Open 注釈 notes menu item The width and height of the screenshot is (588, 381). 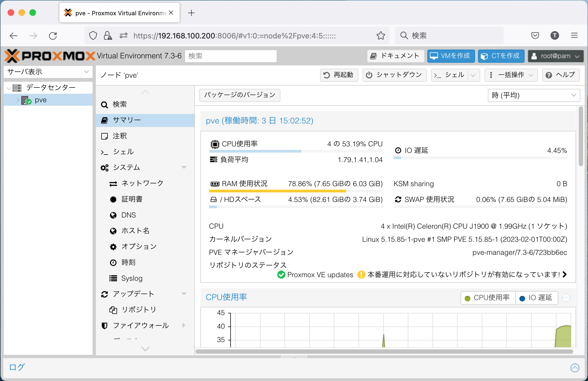click(145, 136)
